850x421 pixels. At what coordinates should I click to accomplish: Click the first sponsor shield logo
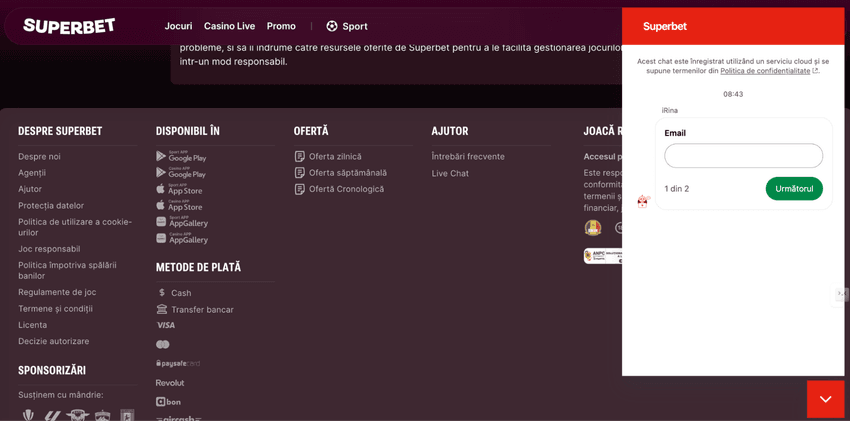28,414
